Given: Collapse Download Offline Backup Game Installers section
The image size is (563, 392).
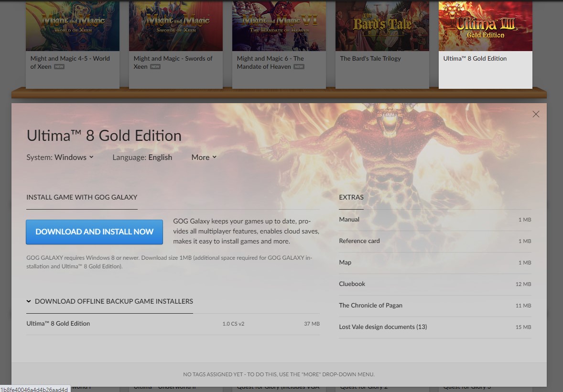Looking at the screenshot, I should coord(109,301).
